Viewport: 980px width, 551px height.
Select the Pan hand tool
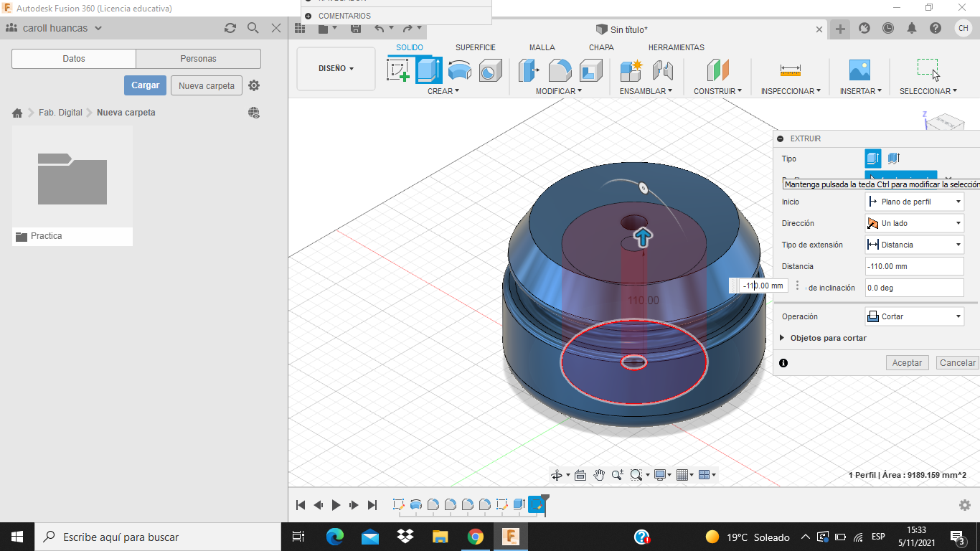pyautogui.click(x=599, y=475)
